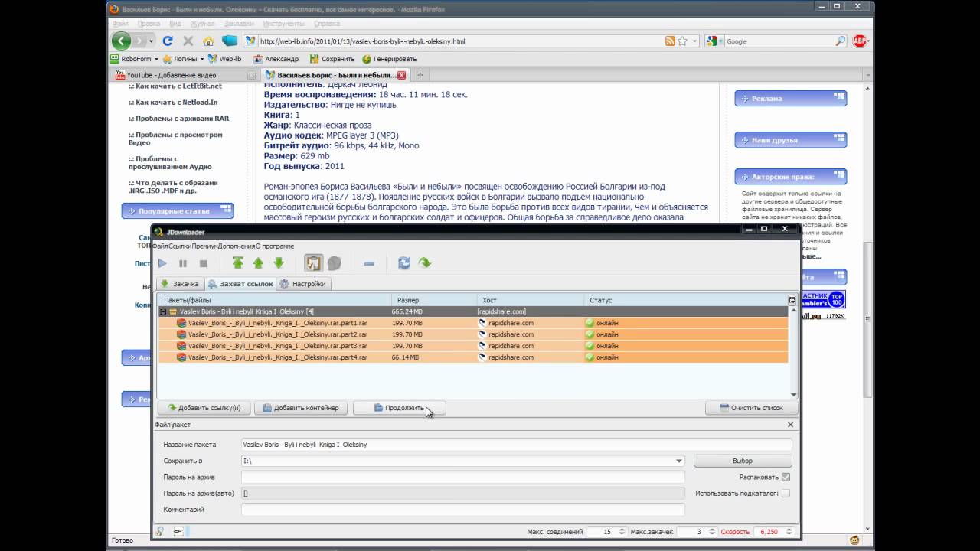Open the Как качать с LetItBit.net link
Image resolution: width=980 pixels, height=551 pixels.
178,86
